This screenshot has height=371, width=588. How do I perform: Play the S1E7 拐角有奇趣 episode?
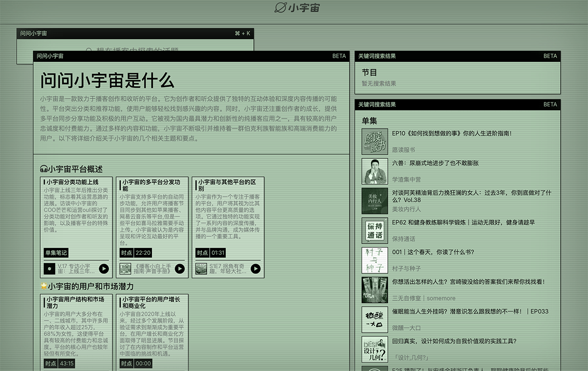[x=255, y=269]
